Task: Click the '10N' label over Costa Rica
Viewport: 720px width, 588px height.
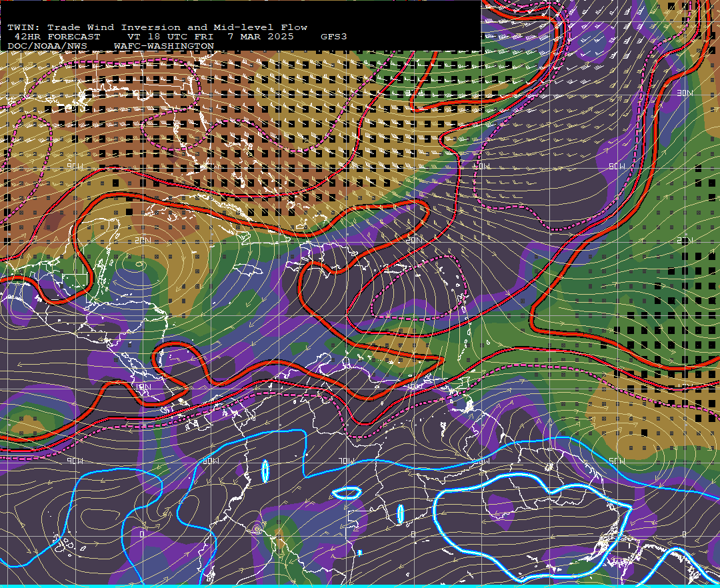Action: click(x=143, y=387)
